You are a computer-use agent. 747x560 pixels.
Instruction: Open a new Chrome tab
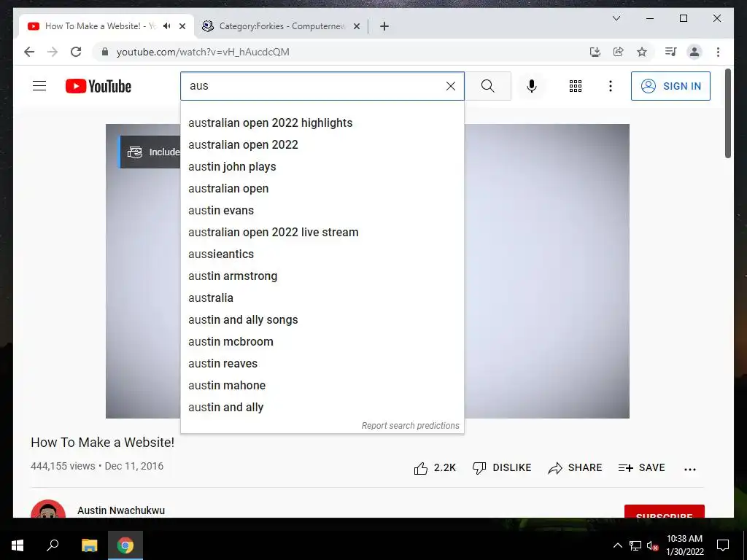coord(384,26)
